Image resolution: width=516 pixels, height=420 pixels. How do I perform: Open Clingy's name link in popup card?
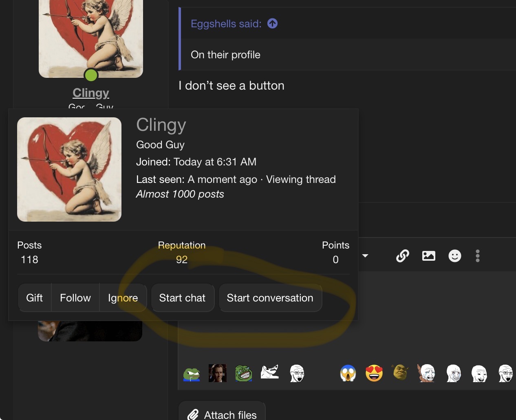coord(161,125)
